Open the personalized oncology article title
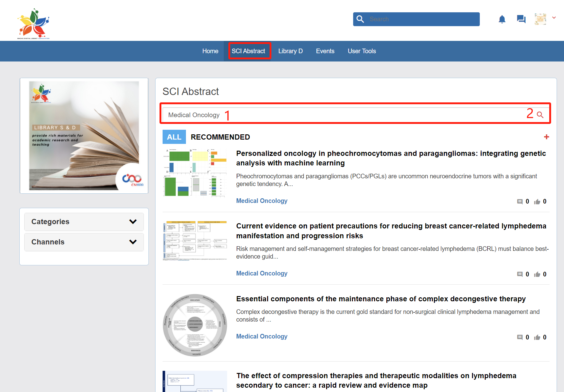Image resolution: width=564 pixels, height=392 pixels. 391,158
